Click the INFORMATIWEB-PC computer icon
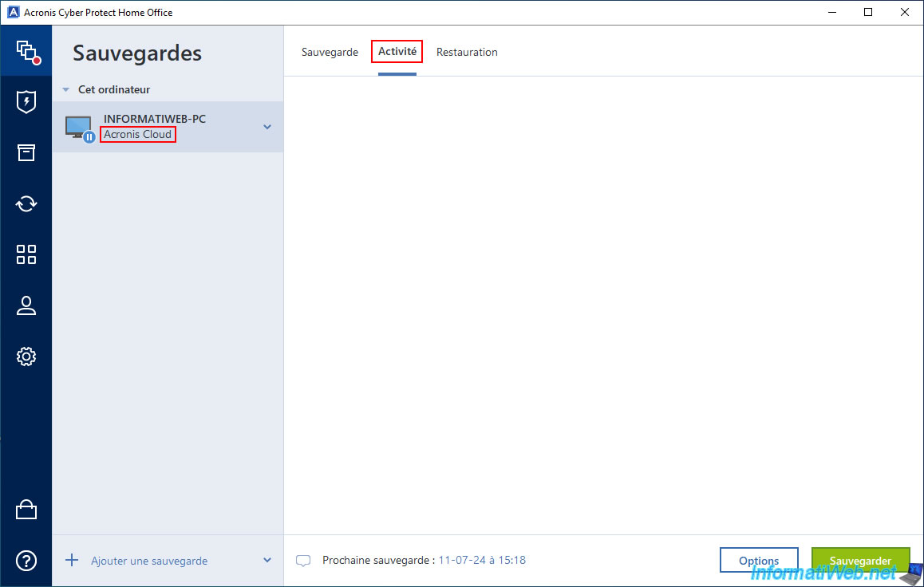This screenshot has width=924, height=587. pyautogui.click(x=79, y=128)
